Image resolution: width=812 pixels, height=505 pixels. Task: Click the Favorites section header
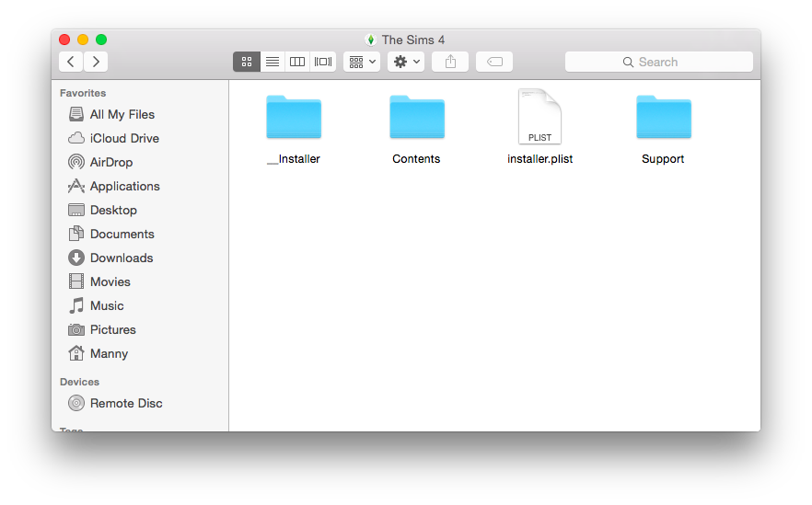pos(83,93)
